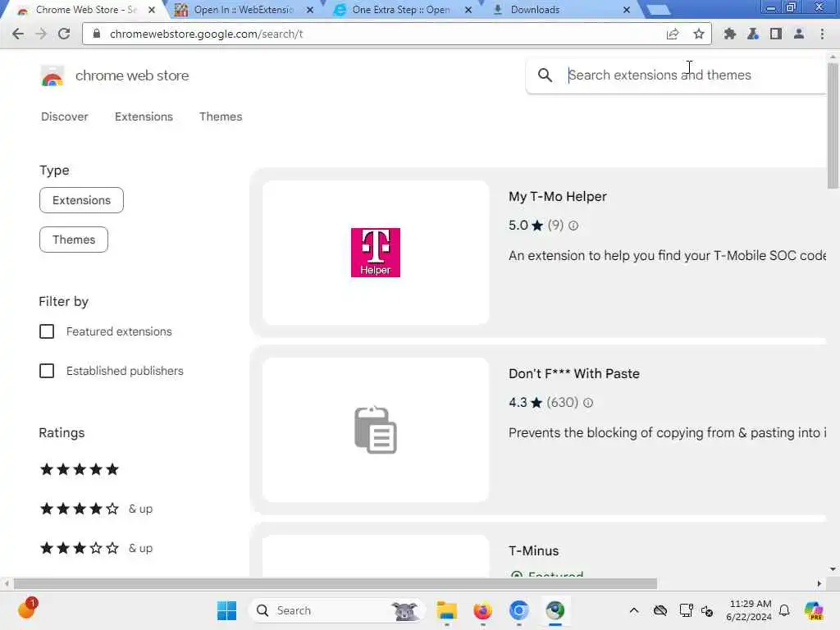
Task: Click the Chrome Web Store logo
Action: point(52,76)
